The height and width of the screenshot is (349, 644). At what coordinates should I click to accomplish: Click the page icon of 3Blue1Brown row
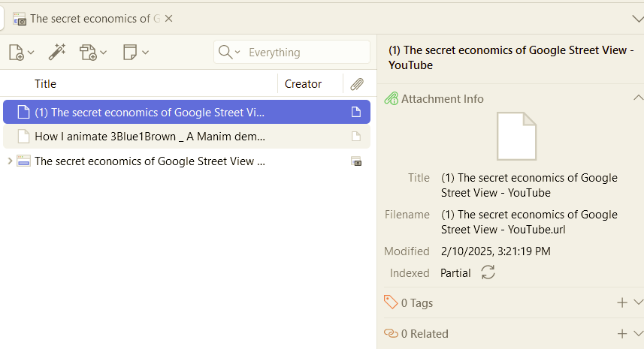tap(23, 137)
